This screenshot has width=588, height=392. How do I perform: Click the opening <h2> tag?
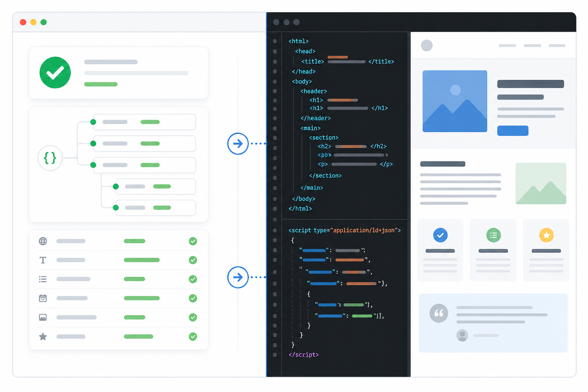pos(325,146)
